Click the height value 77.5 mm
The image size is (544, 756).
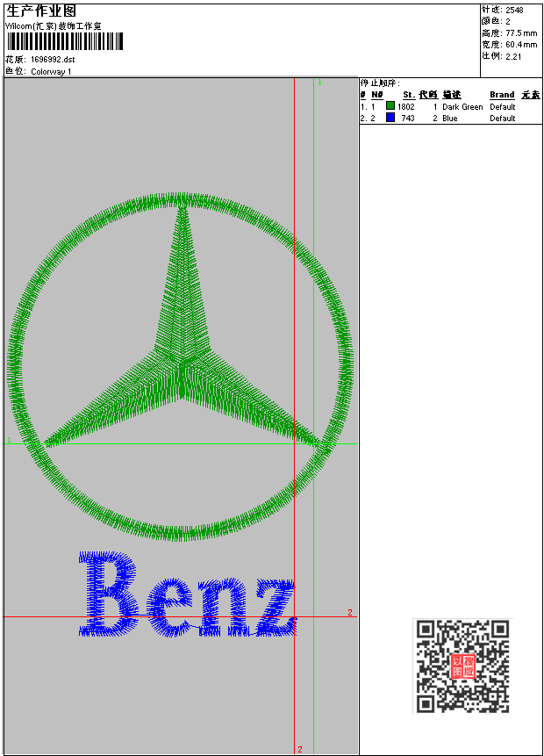point(521,33)
